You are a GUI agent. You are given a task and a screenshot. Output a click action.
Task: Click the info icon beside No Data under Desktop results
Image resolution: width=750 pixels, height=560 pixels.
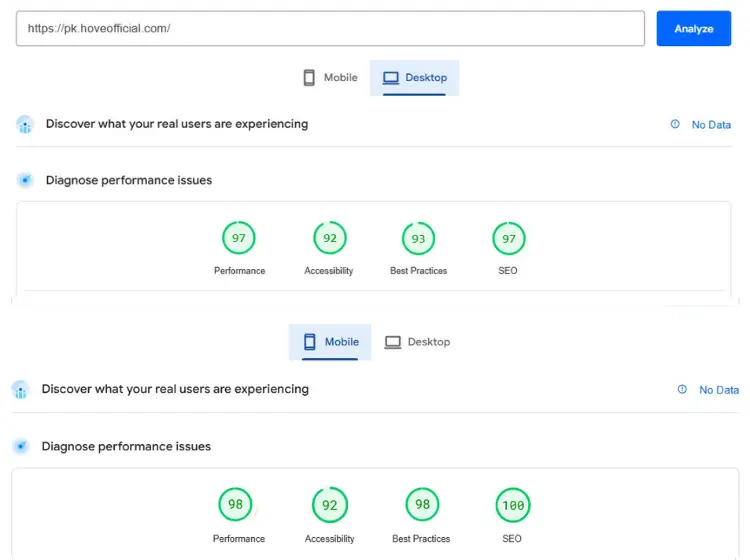pyautogui.click(x=674, y=125)
